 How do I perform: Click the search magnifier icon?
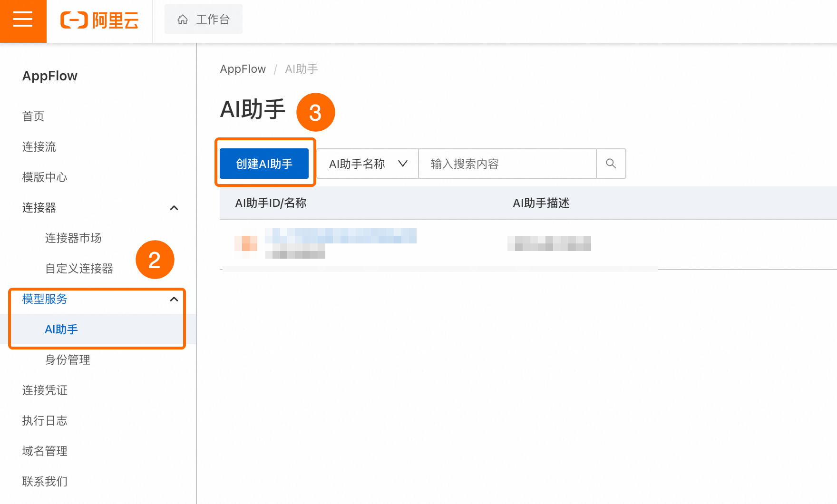[611, 164]
